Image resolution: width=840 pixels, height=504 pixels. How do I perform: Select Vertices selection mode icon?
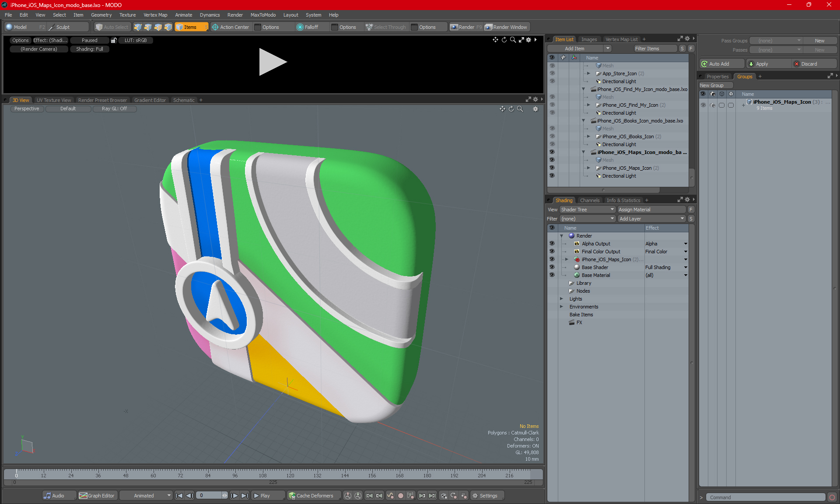click(x=138, y=27)
